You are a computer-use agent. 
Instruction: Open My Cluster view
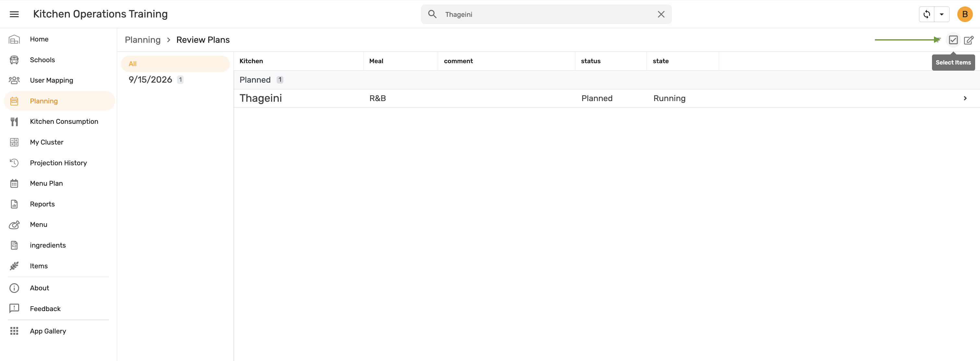coord(46,142)
